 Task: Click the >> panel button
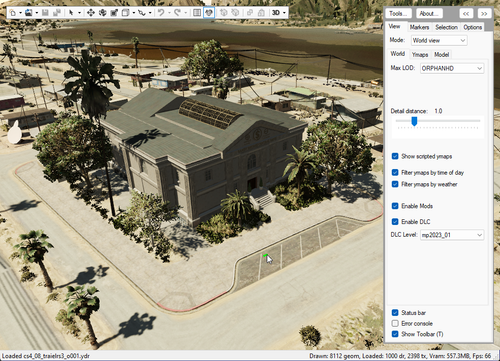[x=484, y=13]
